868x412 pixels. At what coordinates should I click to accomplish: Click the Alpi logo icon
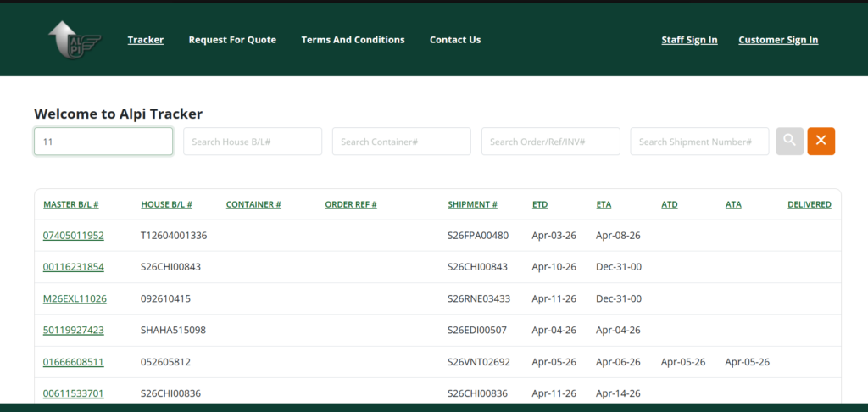click(75, 40)
